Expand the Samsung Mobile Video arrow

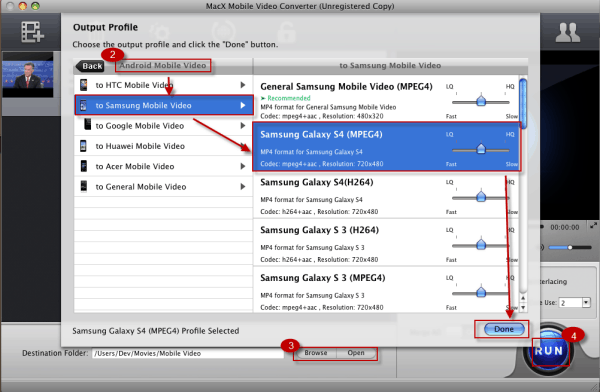(243, 105)
